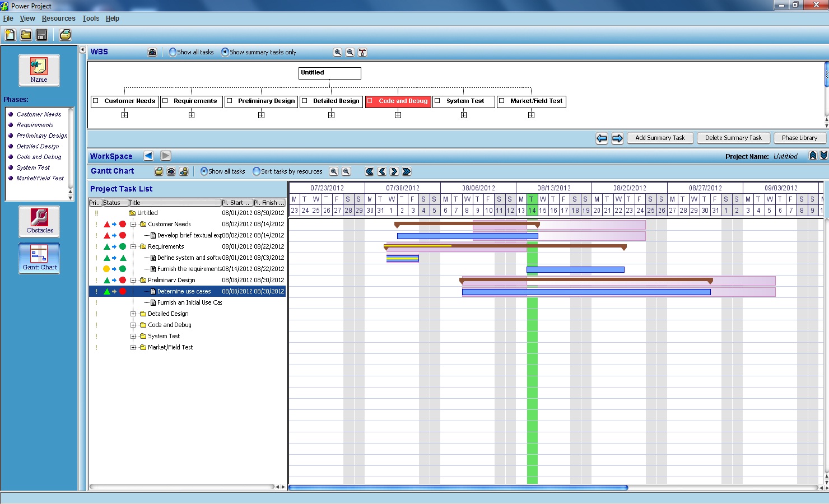
Task: Expand the Customer Needs WBS node
Action: (125, 115)
